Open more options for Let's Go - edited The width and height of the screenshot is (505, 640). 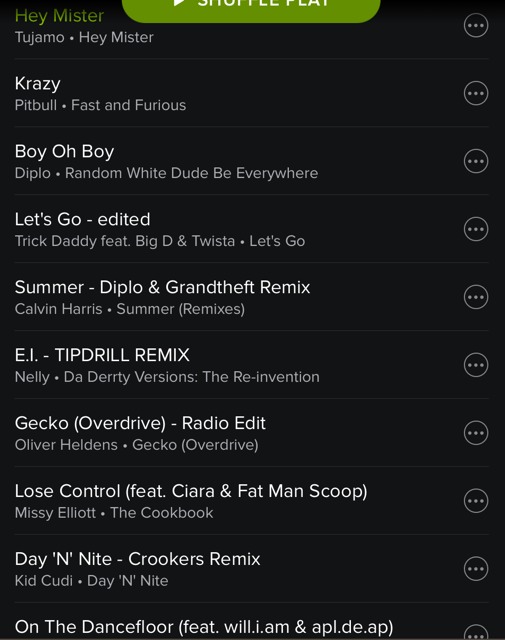pyautogui.click(x=476, y=229)
